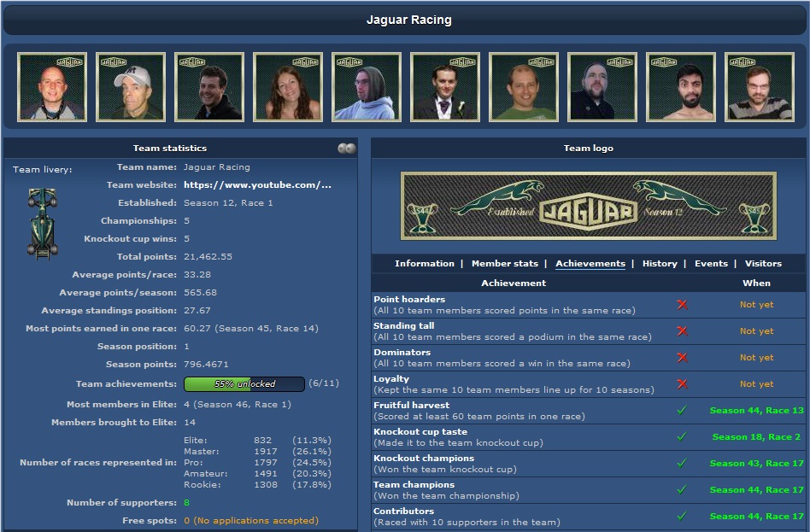Click the (6/11) achievements count
The width and height of the screenshot is (810, 532).
(x=324, y=383)
